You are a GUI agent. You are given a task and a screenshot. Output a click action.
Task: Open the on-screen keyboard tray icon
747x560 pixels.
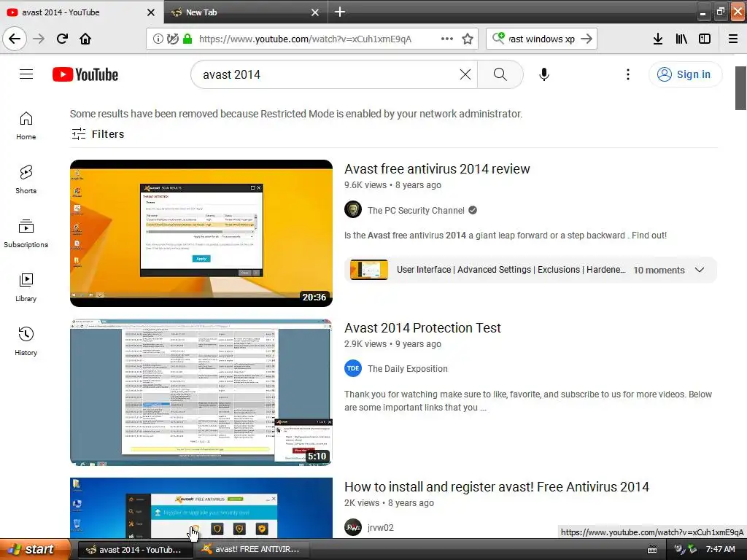point(652,550)
